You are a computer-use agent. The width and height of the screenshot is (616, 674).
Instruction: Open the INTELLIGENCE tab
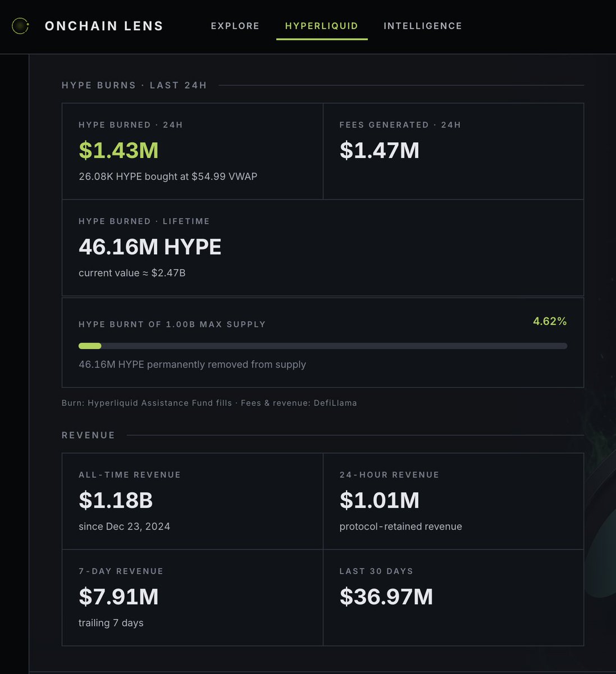423,26
